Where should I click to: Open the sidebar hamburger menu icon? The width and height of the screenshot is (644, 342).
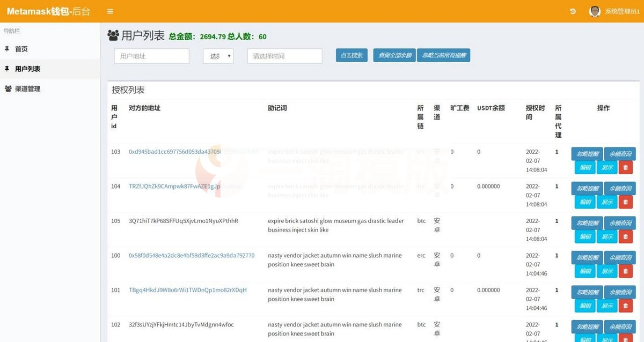pos(110,11)
